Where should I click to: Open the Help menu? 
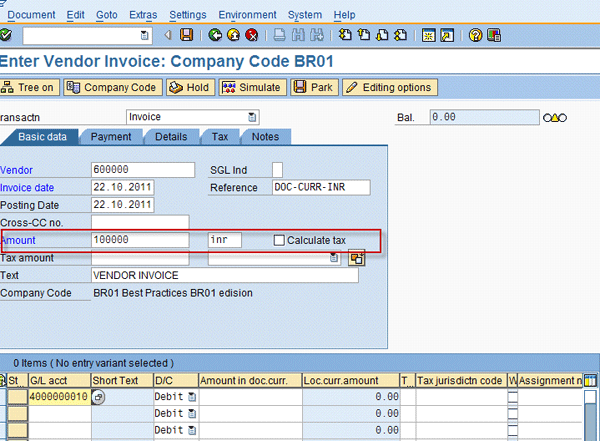tap(344, 15)
